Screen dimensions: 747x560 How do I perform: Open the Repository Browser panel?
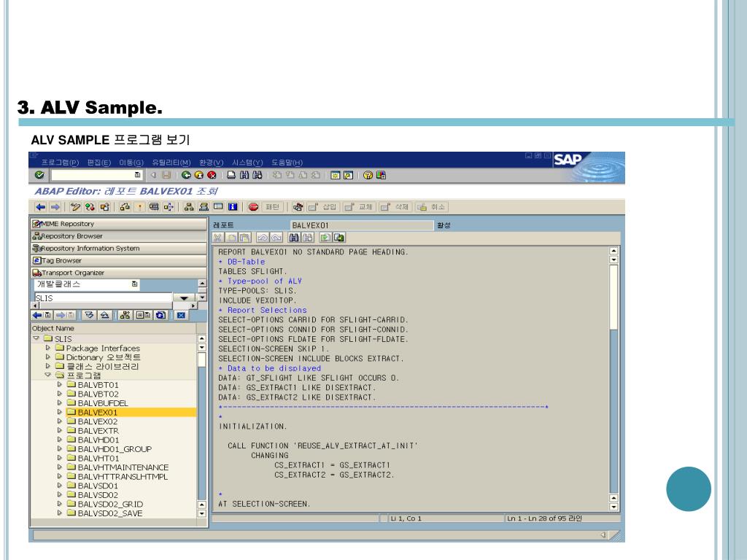pos(119,236)
